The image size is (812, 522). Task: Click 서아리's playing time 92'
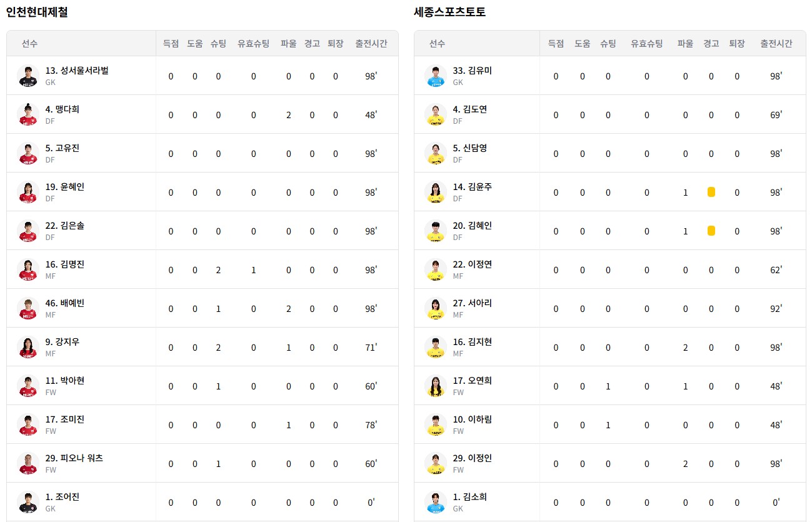(776, 309)
